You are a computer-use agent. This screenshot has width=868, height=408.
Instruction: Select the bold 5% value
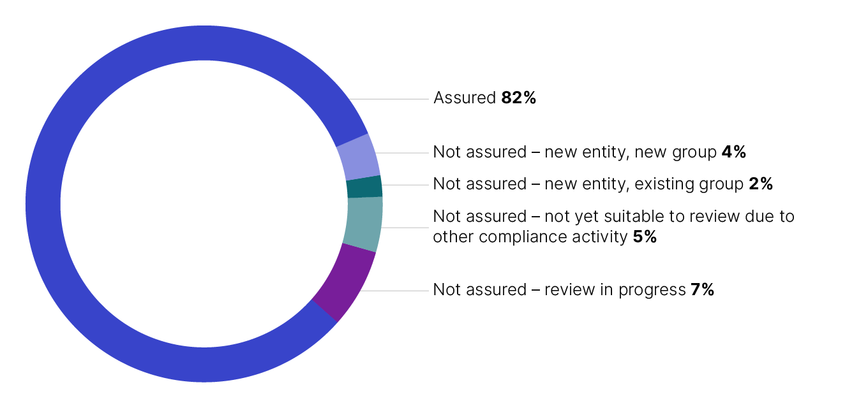point(645,237)
